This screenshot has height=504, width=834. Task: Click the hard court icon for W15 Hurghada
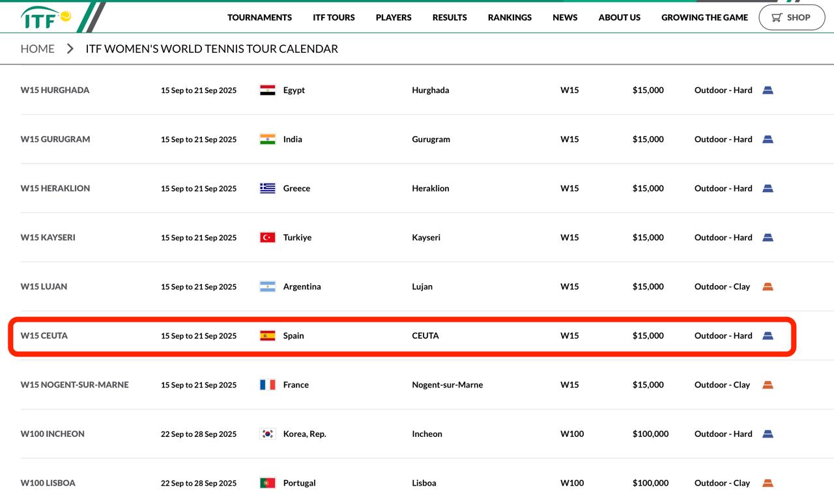[768, 91]
